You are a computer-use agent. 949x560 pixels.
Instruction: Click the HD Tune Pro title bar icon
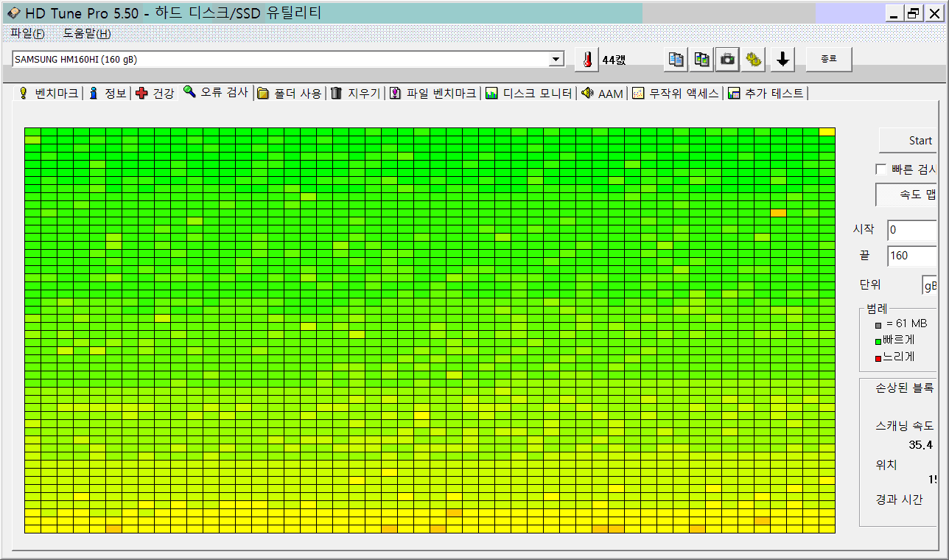click(x=14, y=13)
